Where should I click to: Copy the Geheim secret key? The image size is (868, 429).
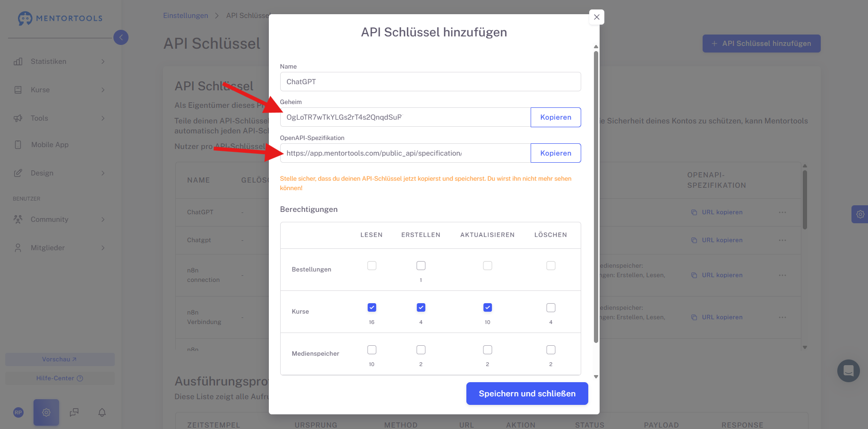556,117
